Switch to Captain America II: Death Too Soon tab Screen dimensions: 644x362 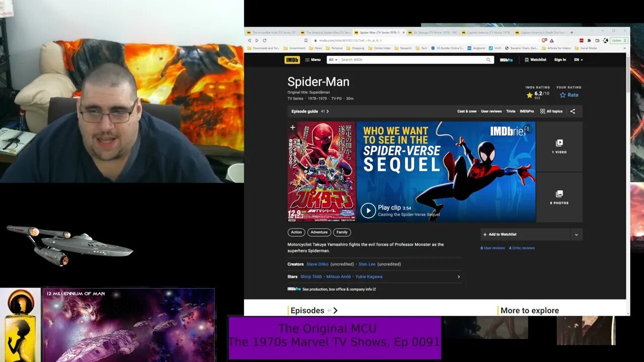540,32
